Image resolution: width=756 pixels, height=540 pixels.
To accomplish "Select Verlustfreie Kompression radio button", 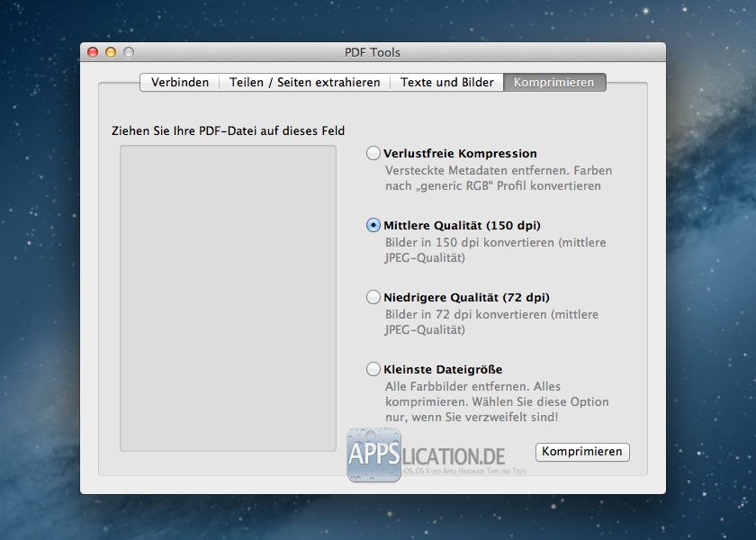I will point(373,153).
